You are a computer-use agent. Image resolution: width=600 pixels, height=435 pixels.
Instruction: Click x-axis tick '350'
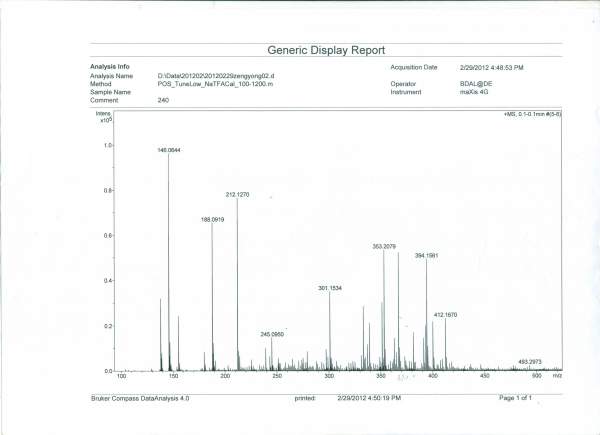pos(381,376)
